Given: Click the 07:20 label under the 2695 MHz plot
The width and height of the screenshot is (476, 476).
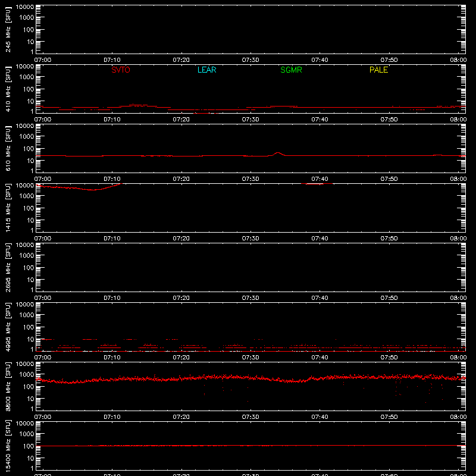Looking at the screenshot, I should click(x=181, y=298).
